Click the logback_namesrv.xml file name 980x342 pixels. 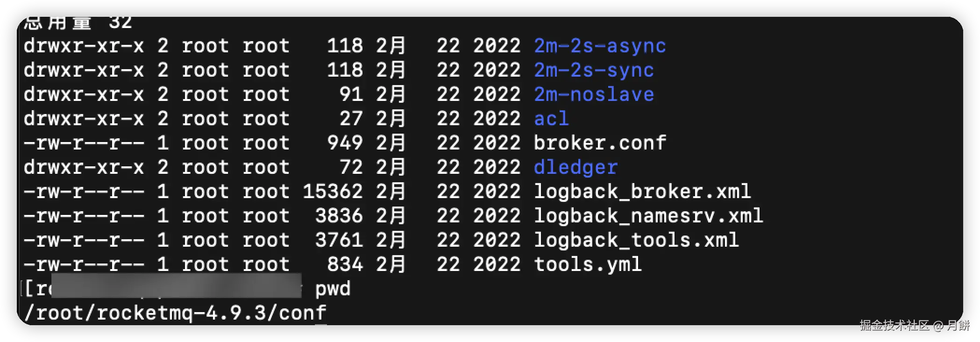tap(648, 216)
